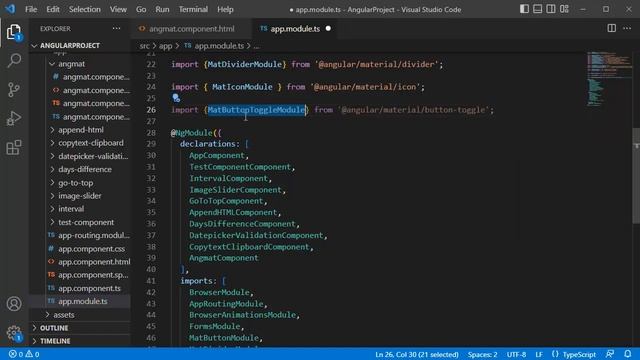Expand the OUTLINE section
The width and height of the screenshot is (640, 360).
point(79,328)
